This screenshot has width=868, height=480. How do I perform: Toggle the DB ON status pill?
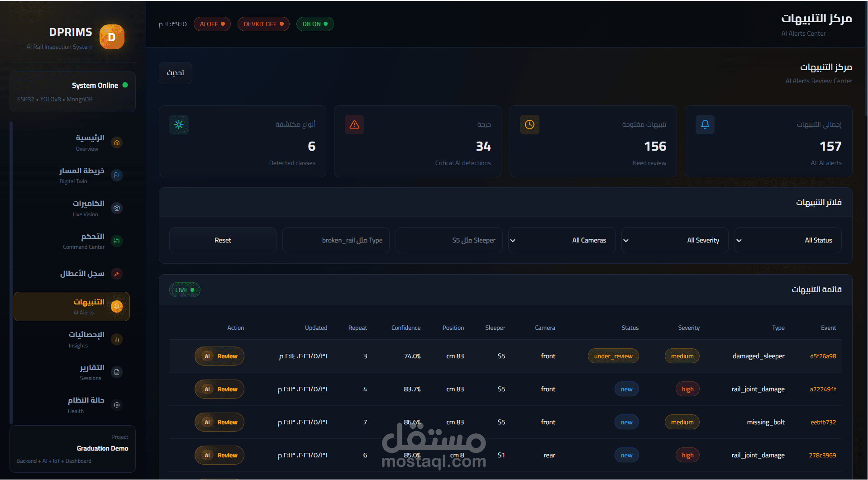(315, 24)
